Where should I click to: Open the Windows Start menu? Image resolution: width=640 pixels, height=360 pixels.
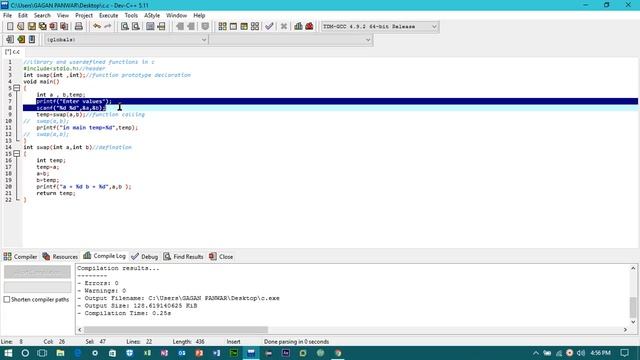click(8, 353)
